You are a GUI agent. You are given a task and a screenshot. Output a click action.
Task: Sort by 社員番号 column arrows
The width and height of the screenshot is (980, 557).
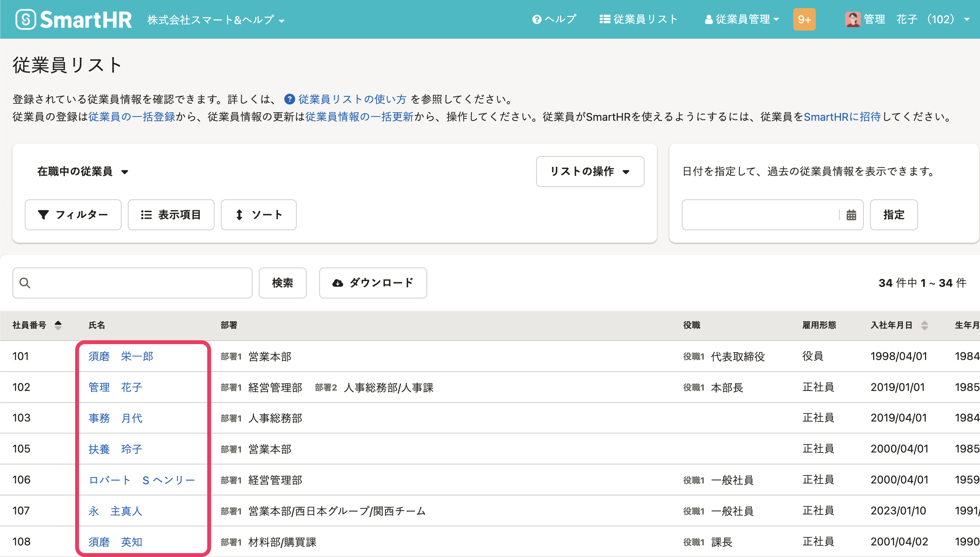point(58,325)
